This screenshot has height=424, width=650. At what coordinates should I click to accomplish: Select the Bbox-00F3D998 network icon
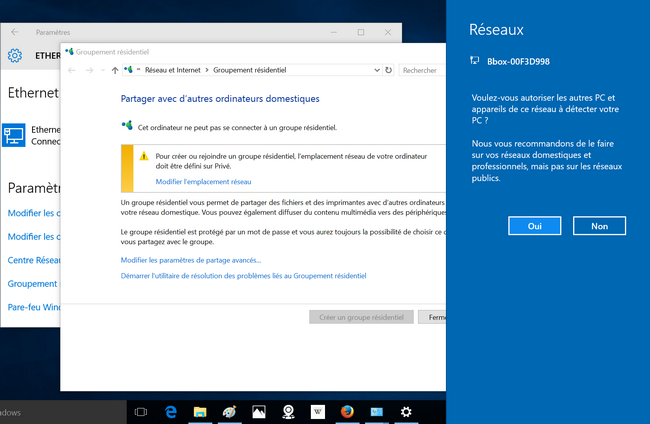click(x=475, y=61)
